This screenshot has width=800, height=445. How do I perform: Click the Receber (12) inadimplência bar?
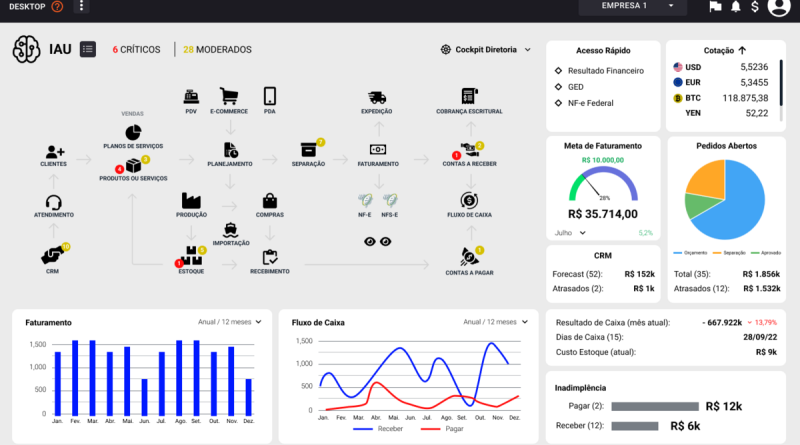coord(635,426)
